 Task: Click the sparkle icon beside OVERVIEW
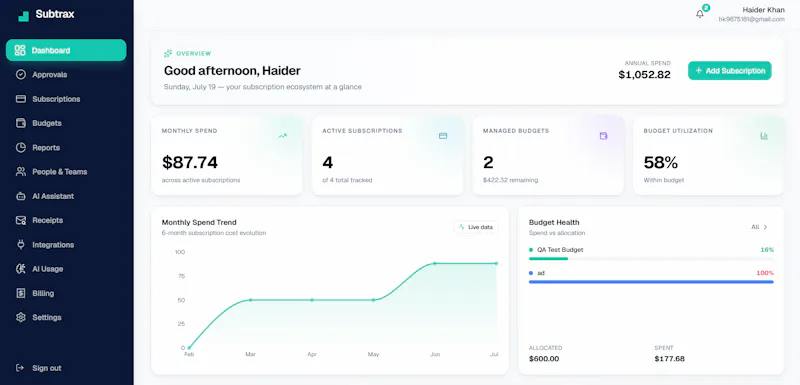[x=168, y=53]
